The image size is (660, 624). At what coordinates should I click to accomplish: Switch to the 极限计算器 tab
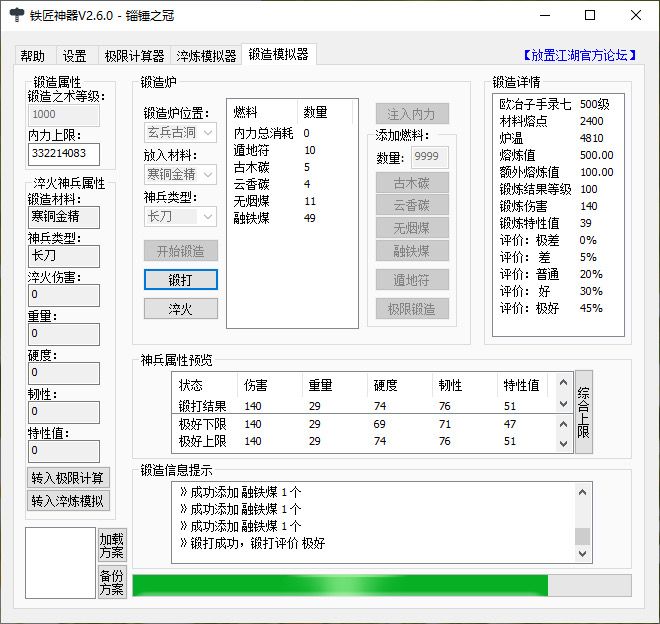pos(134,56)
